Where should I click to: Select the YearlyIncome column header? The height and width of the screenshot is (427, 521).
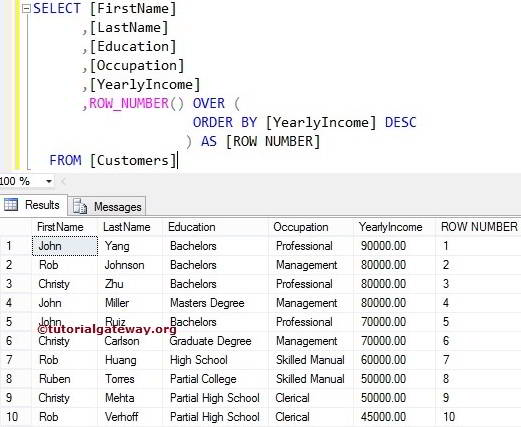point(394,227)
